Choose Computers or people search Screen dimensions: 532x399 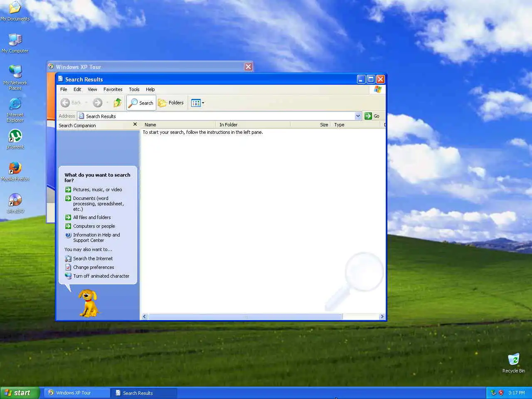90,226
